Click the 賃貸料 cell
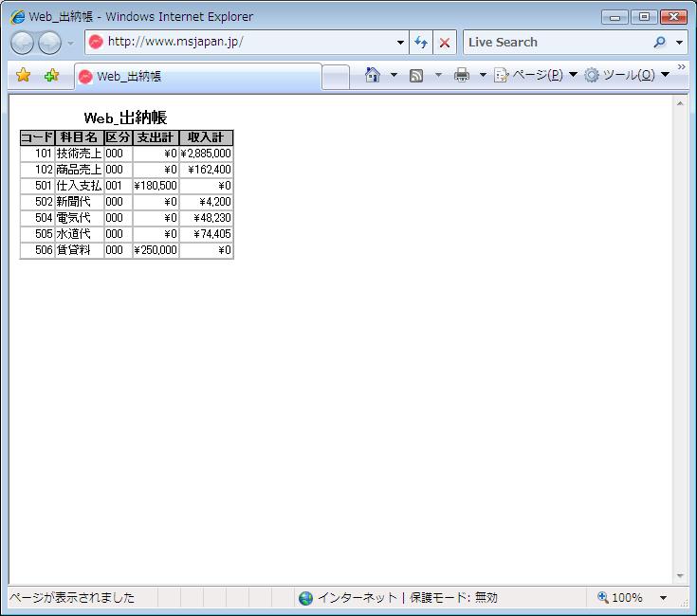 pyautogui.click(x=79, y=249)
